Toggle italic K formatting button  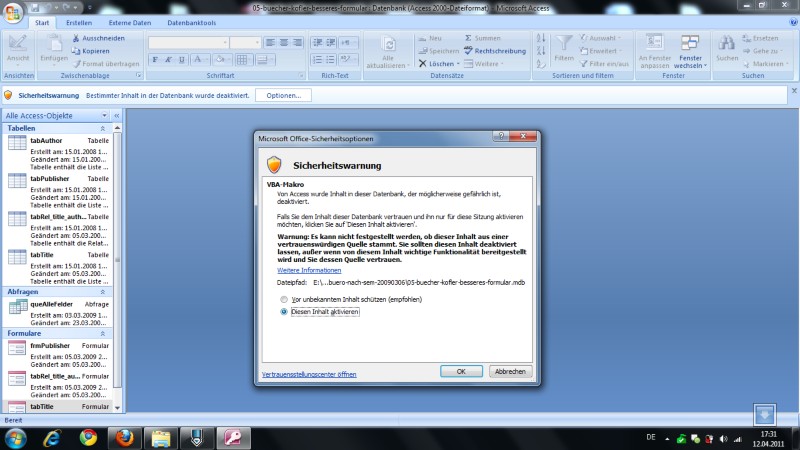tap(168, 60)
